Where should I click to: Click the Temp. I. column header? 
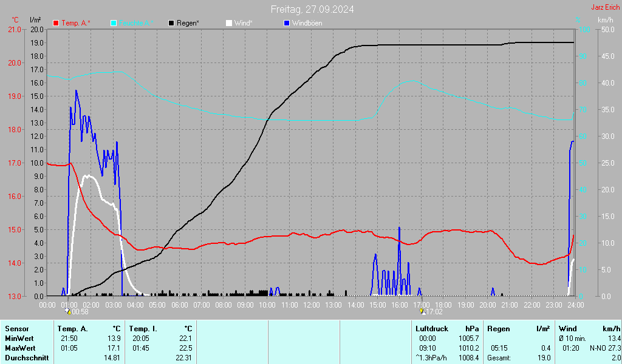143,329
